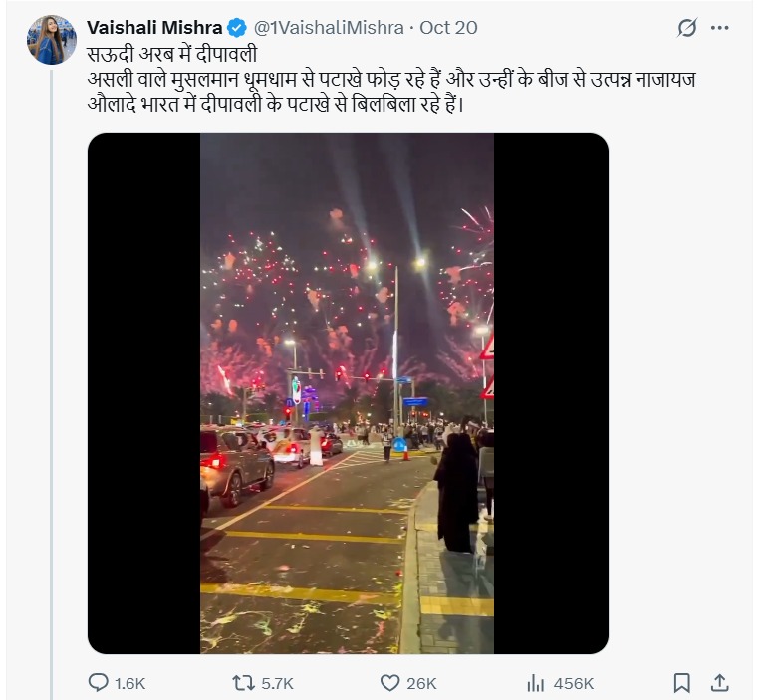Open Vaishali Mishra's profile avatar

coord(52,40)
